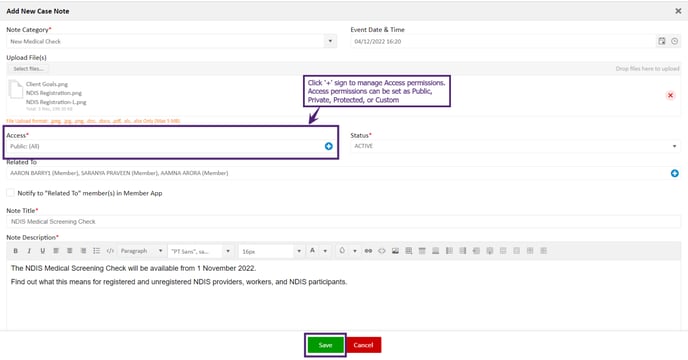Open the Status dropdown showing ACTIVE
688x360 pixels.
click(x=516, y=146)
